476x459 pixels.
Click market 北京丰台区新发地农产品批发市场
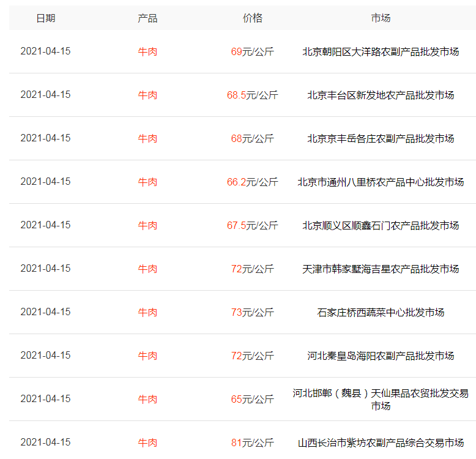coord(381,95)
